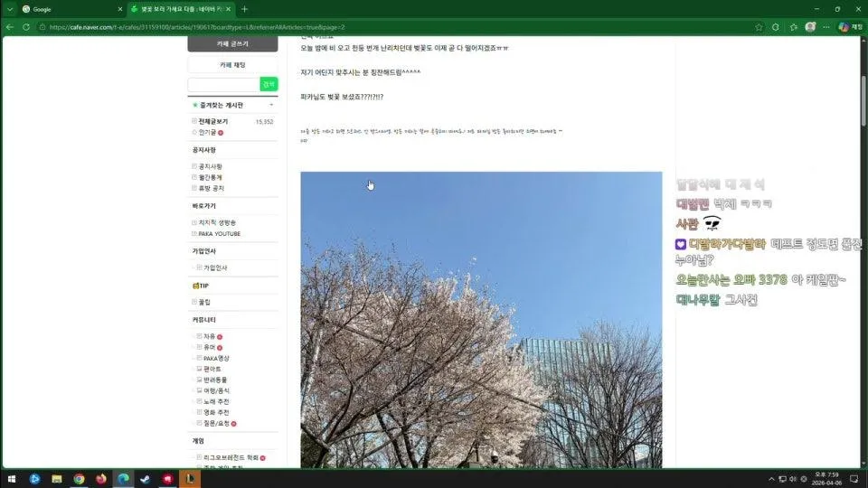
Task: Click the address bar URL
Action: [196, 27]
